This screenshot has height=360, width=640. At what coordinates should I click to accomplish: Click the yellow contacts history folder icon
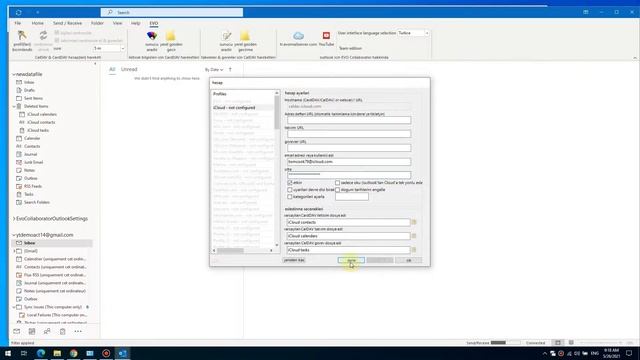[x=171, y=36]
